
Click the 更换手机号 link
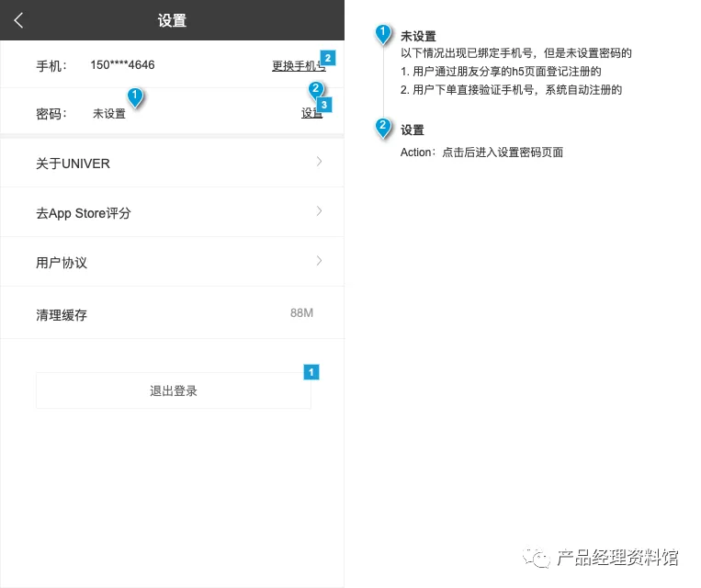(x=299, y=66)
